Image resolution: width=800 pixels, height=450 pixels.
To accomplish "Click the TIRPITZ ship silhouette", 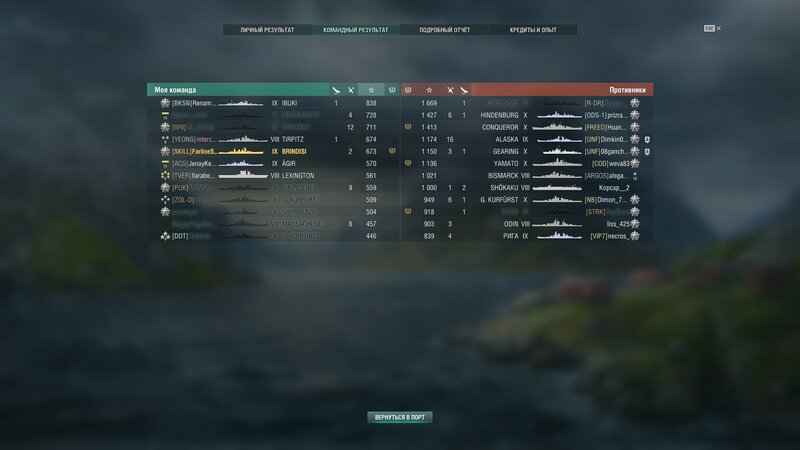I will [x=243, y=139].
